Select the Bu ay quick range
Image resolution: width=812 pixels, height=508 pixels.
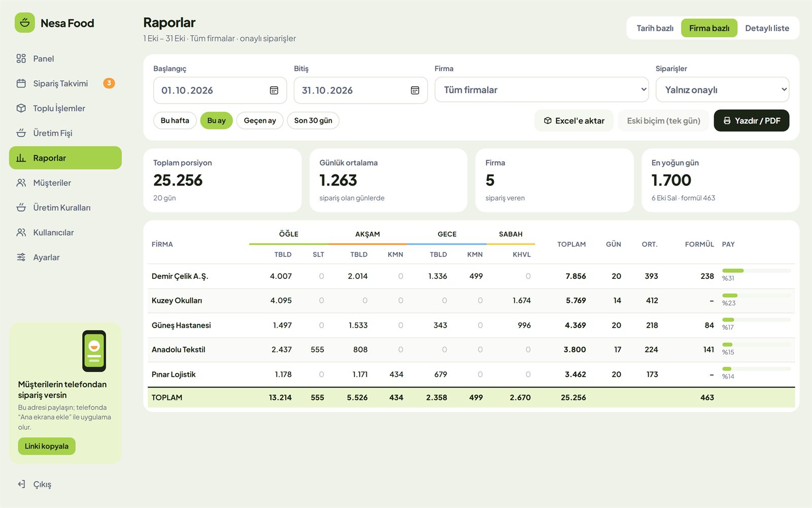coord(216,120)
